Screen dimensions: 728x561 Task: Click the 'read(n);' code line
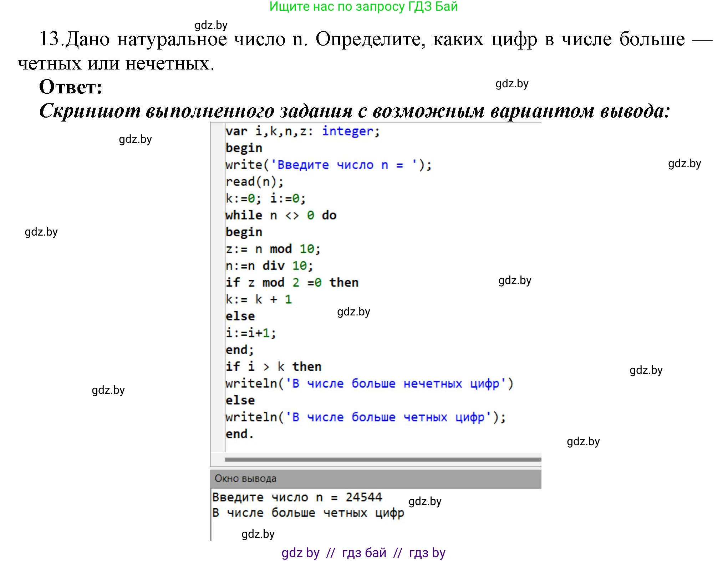pos(254,182)
